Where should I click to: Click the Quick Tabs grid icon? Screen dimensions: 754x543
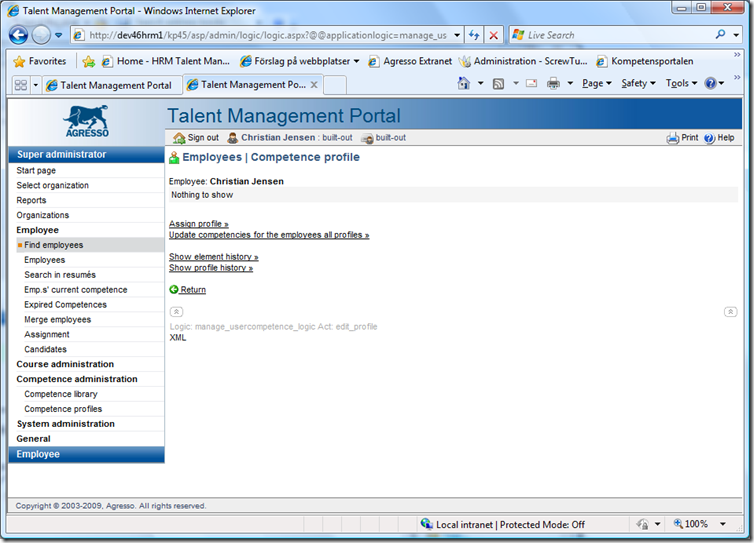tap(21, 85)
